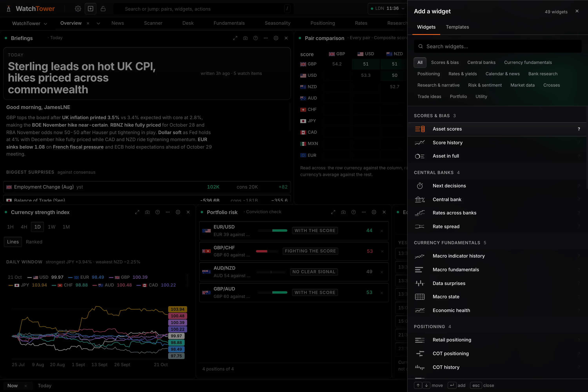Take a snapshot of the Briefings widget

245,38
